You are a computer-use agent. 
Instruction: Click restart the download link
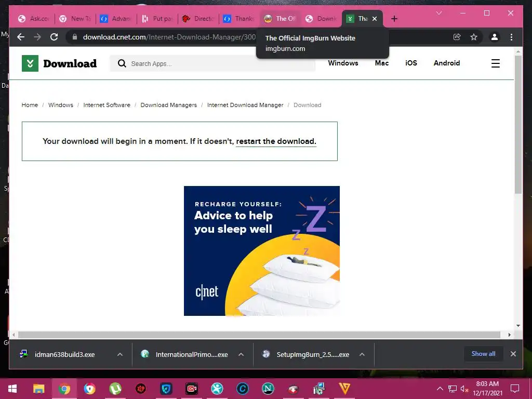(276, 141)
